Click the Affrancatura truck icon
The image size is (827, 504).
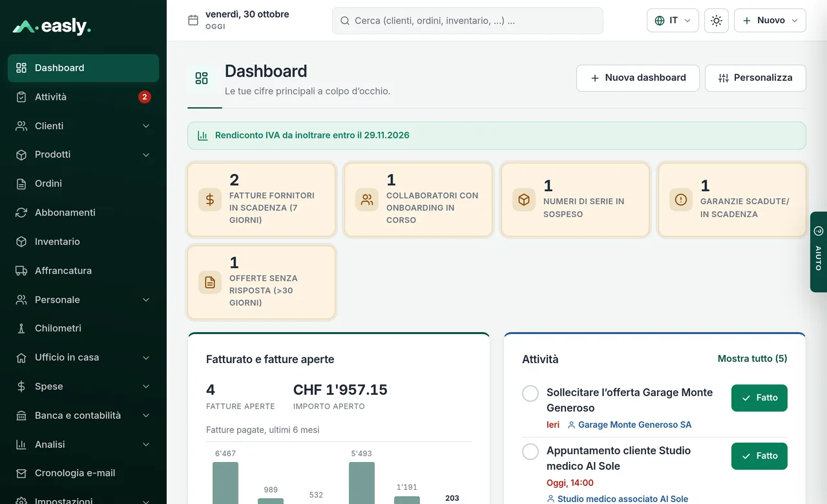(21, 271)
